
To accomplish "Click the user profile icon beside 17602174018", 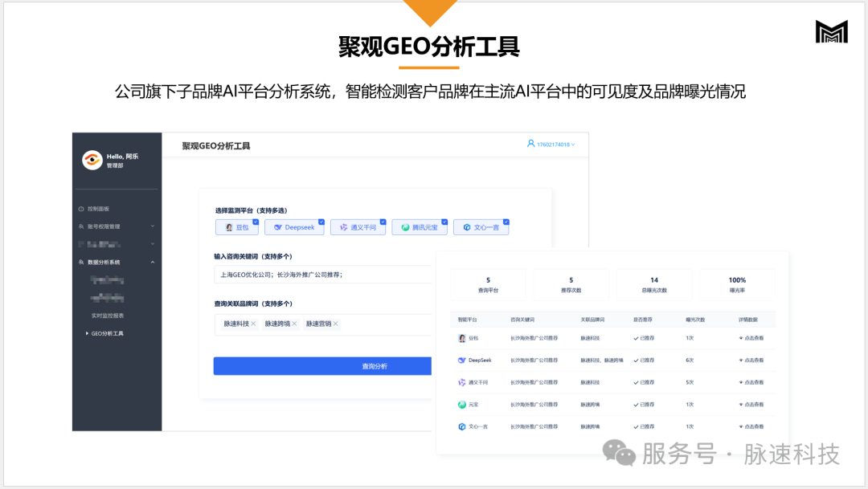I will (x=531, y=144).
